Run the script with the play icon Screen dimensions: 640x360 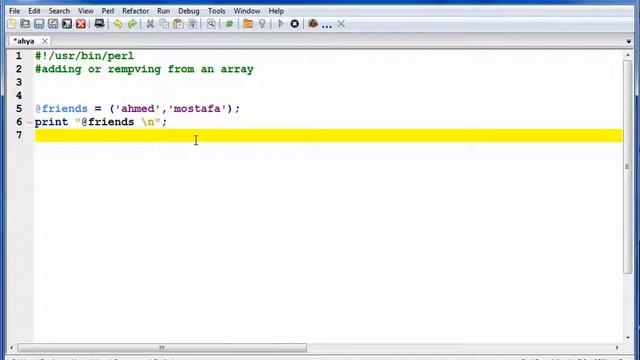coord(280,24)
